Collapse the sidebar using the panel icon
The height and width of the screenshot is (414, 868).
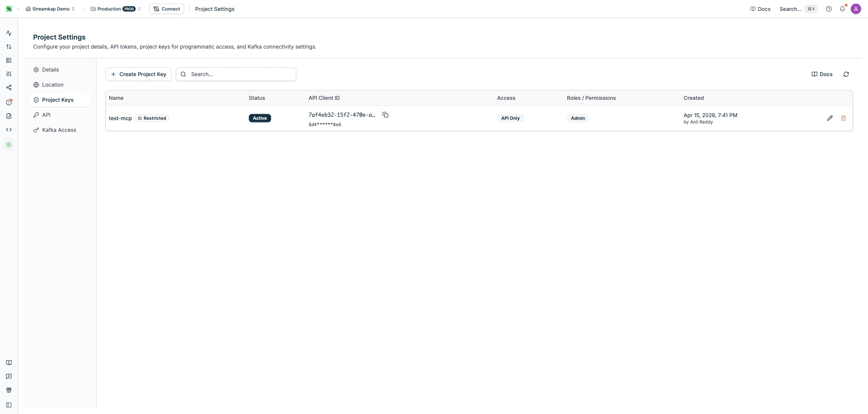tap(9, 405)
